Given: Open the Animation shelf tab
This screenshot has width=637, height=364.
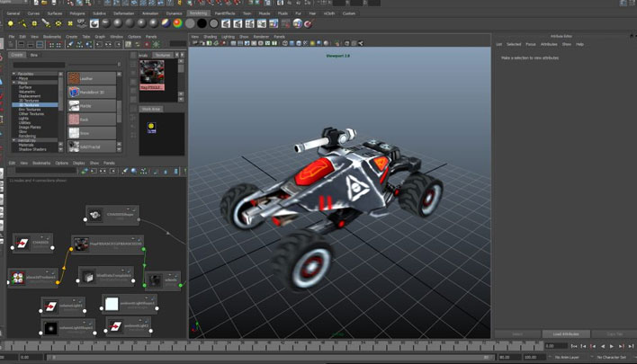Looking at the screenshot, I should point(150,13).
